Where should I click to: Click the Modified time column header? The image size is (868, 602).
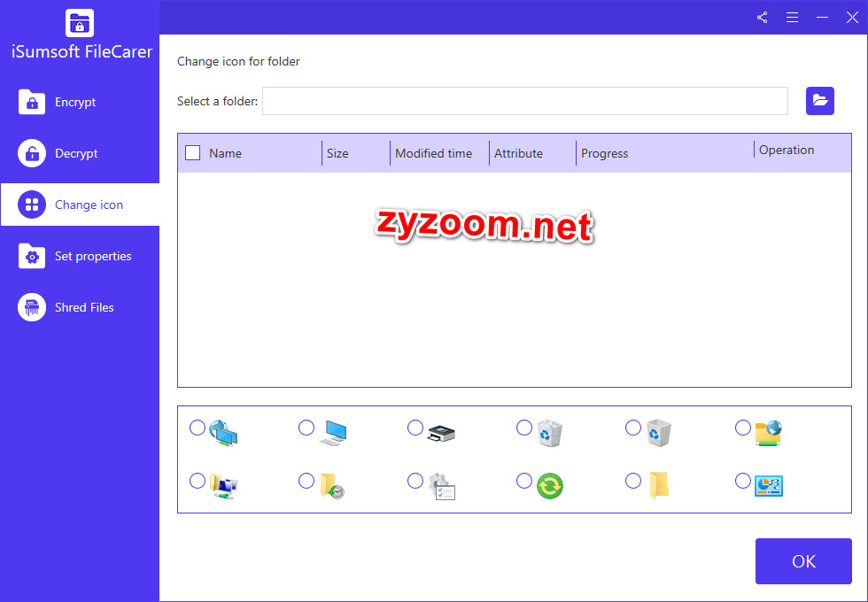tap(433, 153)
